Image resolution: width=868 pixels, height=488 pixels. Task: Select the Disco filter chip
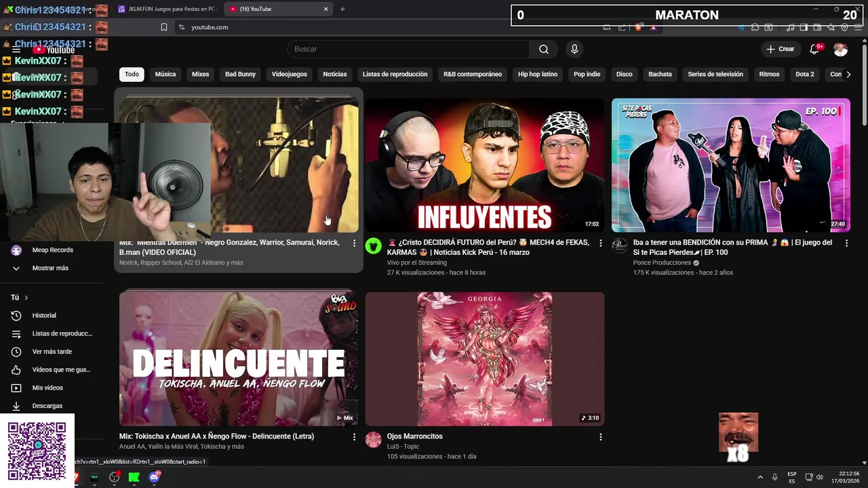tap(625, 74)
